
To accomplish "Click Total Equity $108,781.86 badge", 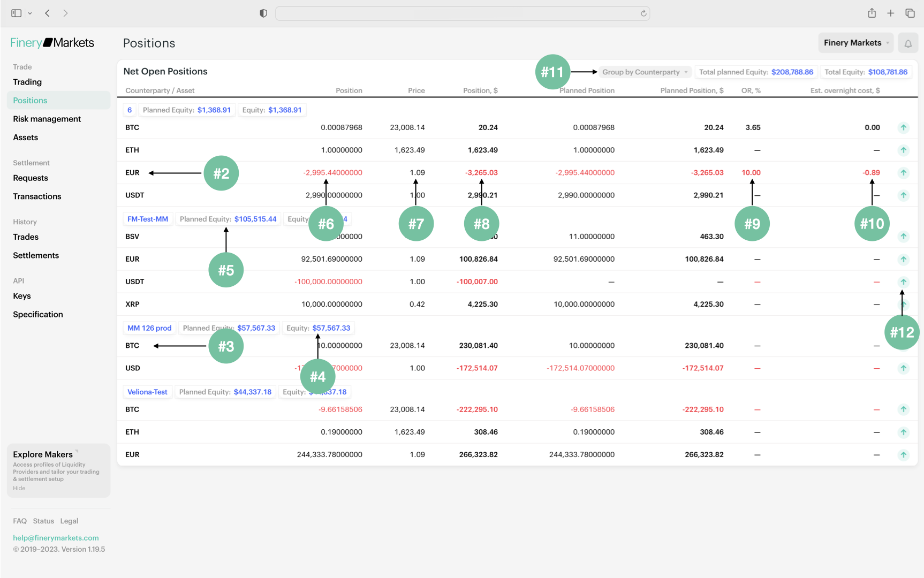I will [x=866, y=72].
